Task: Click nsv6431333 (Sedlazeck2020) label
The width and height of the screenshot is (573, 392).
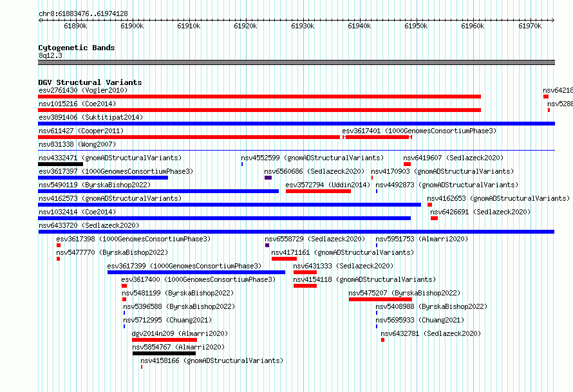Action: tap(343, 266)
